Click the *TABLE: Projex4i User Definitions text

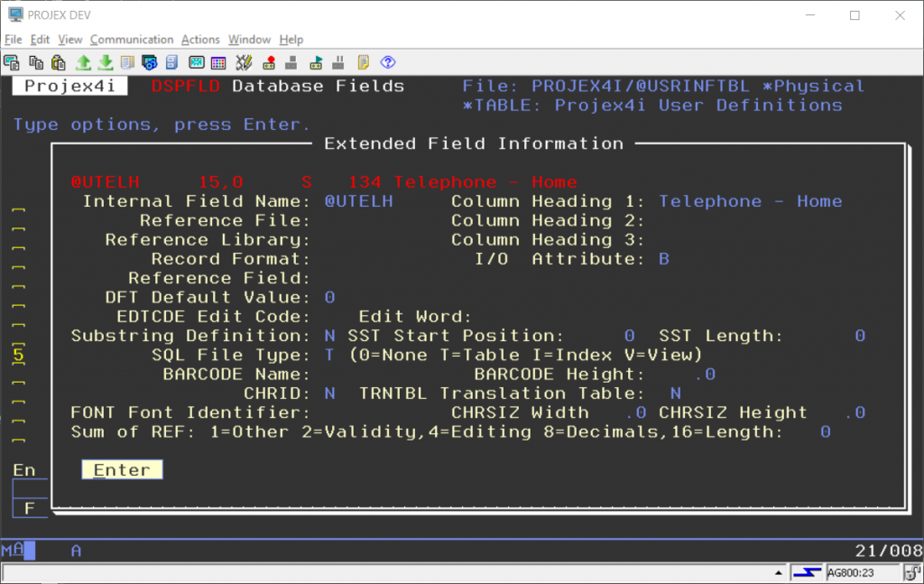coord(652,106)
